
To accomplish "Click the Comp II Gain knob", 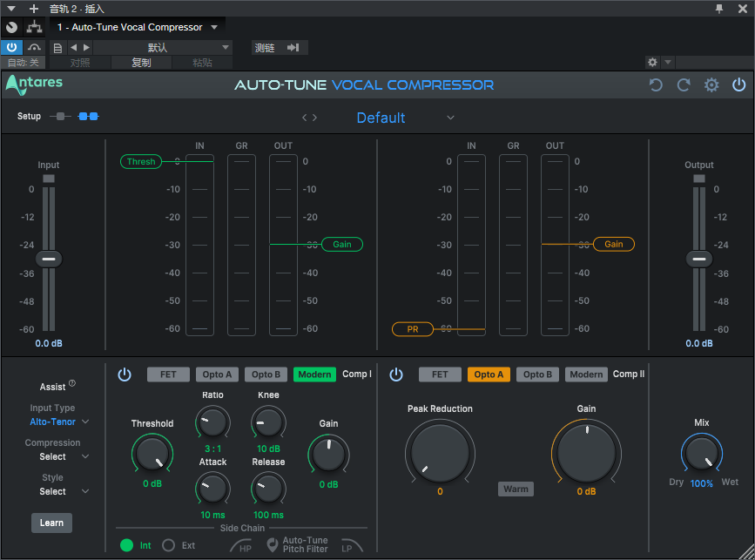I will [586, 451].
